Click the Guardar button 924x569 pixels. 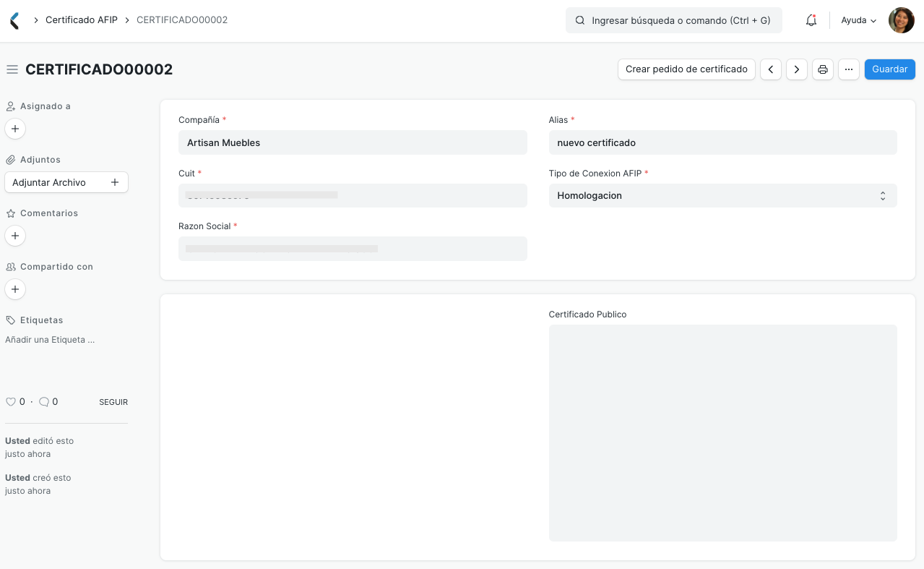point(890,69)
